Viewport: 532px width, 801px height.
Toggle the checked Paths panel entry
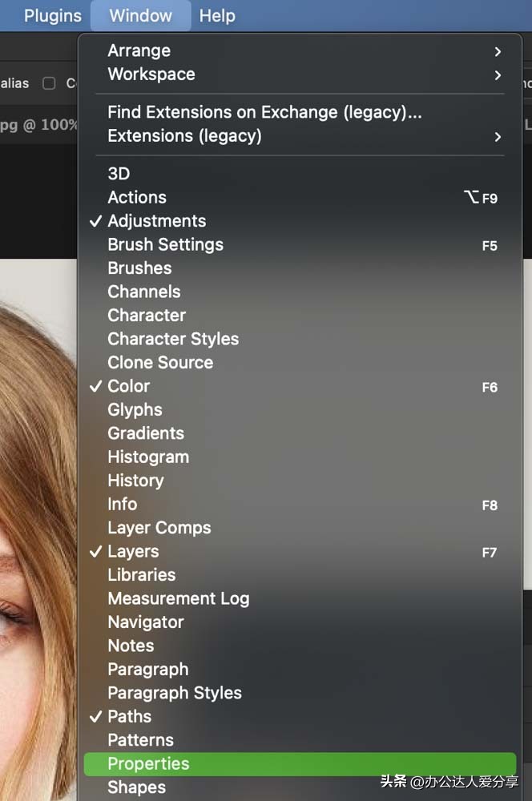(300, 717)
